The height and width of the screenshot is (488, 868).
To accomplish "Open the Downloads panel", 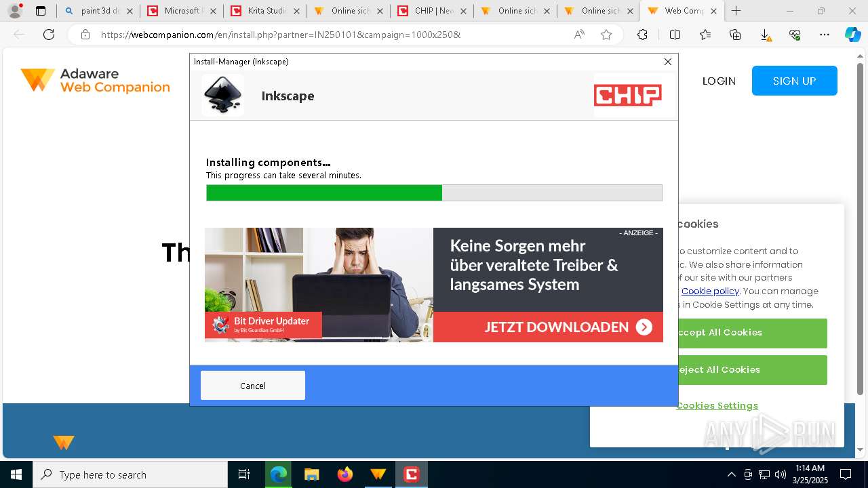I will coord(765,35).
